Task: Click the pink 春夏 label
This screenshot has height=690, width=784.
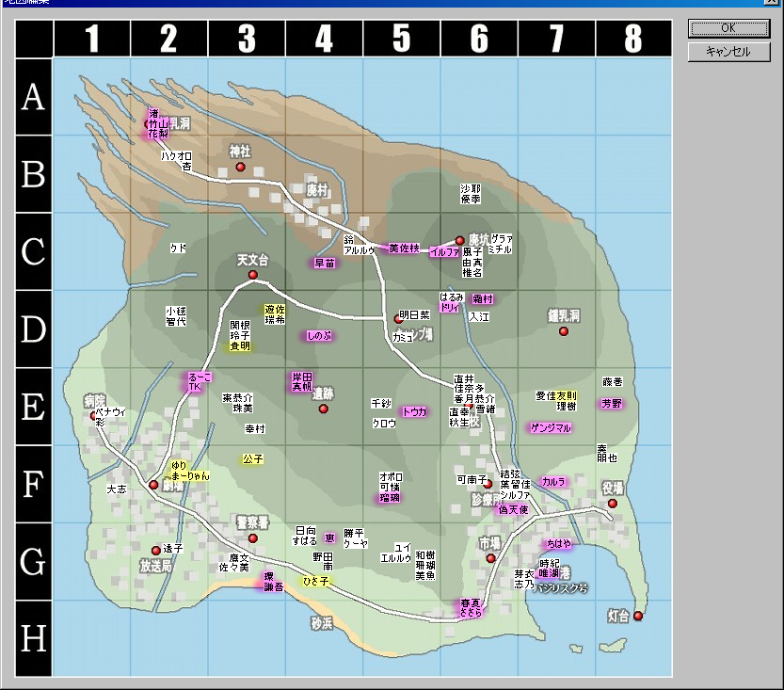Action: coord(471,603)
